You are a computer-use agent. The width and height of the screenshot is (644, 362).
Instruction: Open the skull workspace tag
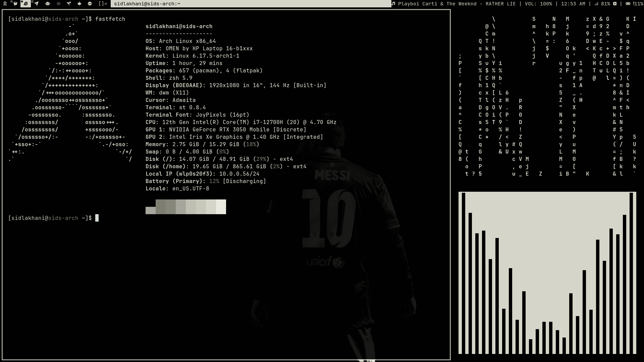point(90,4)
